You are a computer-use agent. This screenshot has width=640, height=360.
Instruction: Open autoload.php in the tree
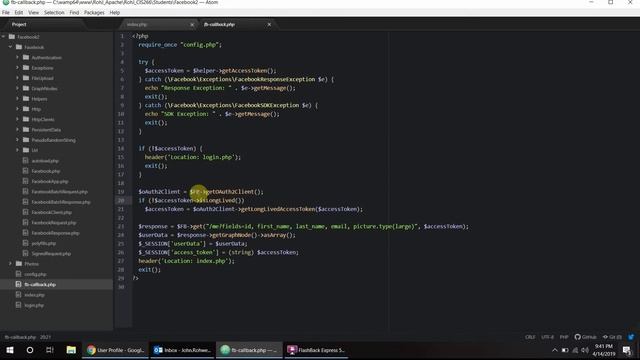[45, 161]
